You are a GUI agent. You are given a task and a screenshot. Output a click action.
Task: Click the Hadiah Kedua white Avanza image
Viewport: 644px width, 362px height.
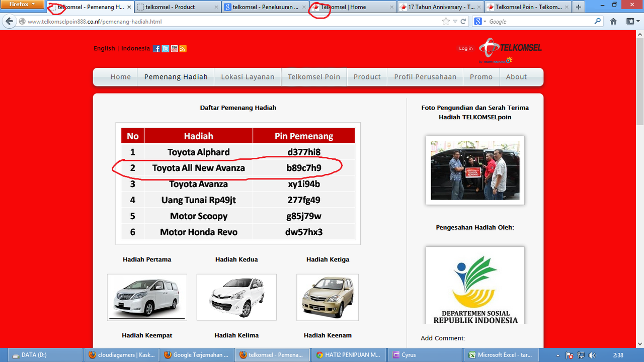(x=236, y=297)
